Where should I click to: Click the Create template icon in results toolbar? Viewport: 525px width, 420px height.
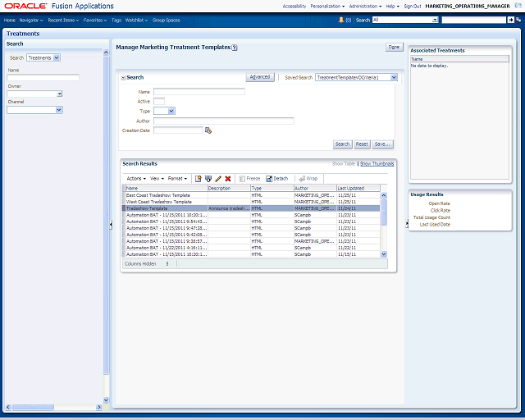click(x=199, y=179)
